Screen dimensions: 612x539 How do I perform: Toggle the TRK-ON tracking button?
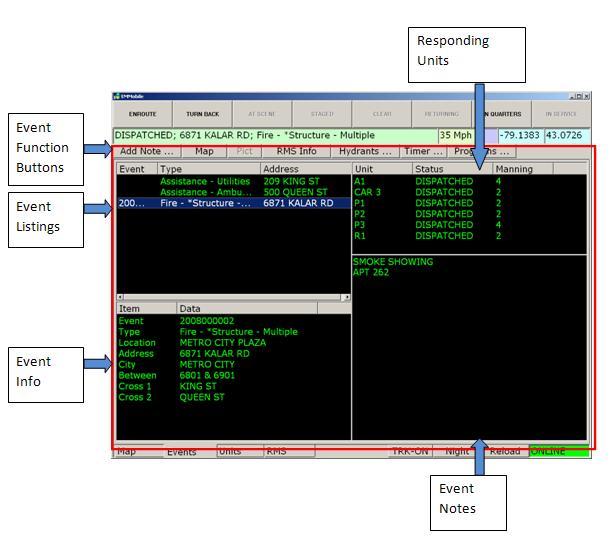click(x=409, y=452)
